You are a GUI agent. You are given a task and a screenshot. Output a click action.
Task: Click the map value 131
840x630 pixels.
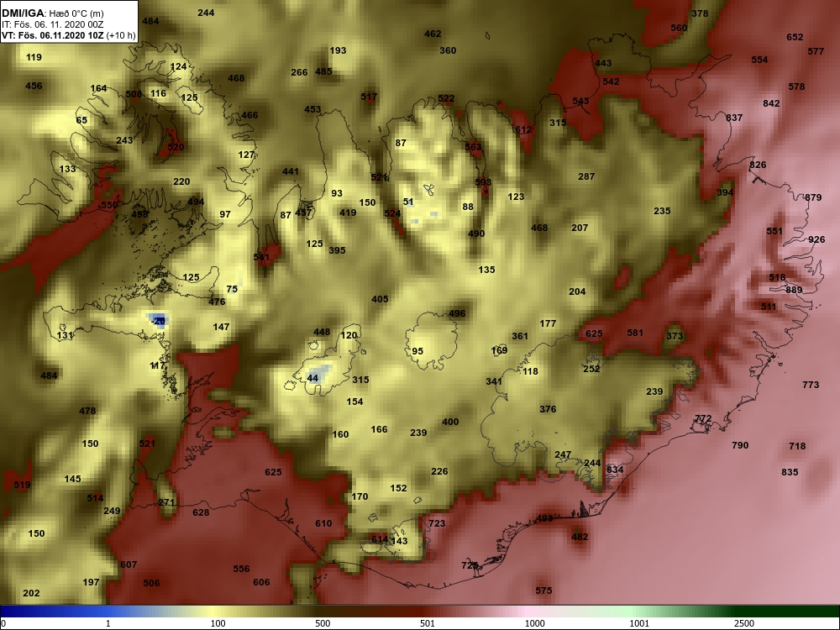(x=65, y=336)
